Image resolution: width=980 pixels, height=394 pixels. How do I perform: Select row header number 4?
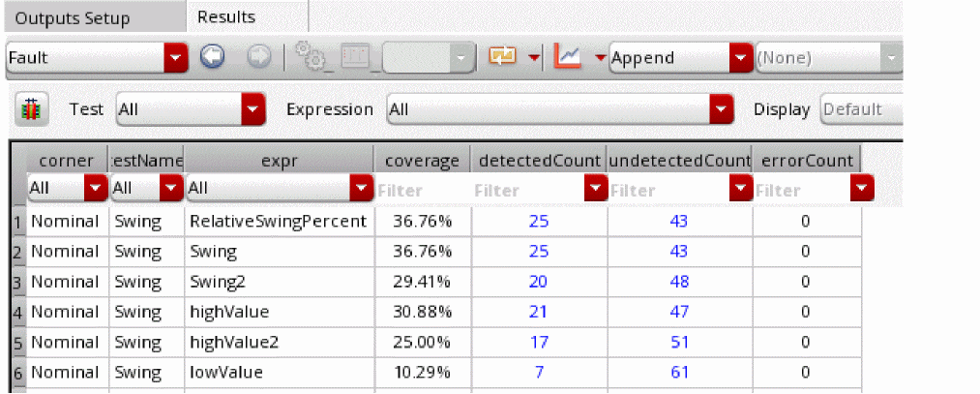pos(18,312)
